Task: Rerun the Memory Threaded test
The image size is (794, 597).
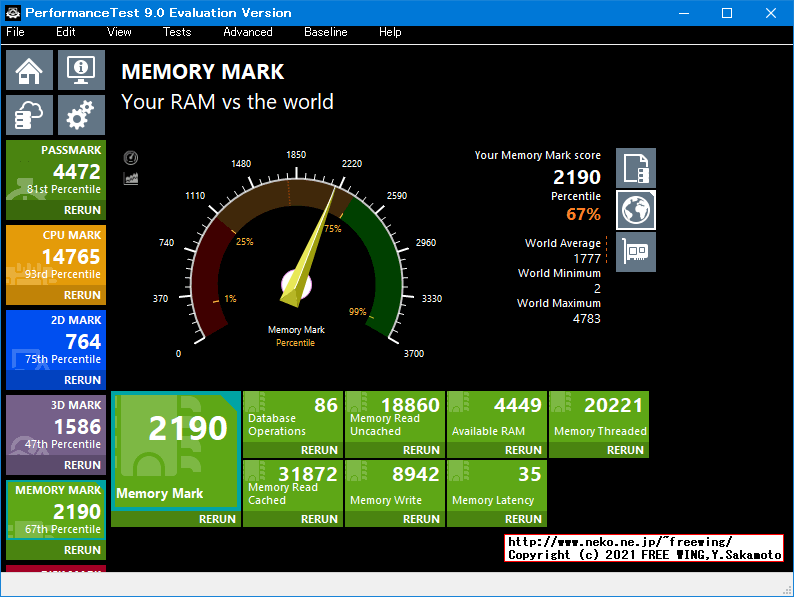Action: (x=625, y=450)
